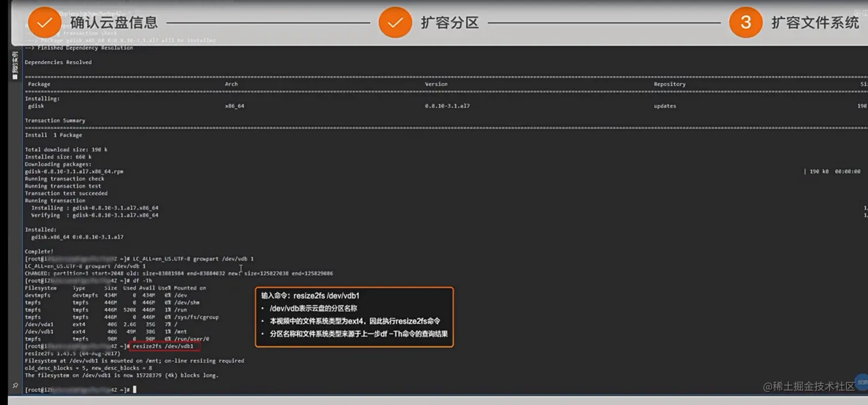Click 'old_desc_blocks = 5, new_desc_blocks = 8'
This screenshot has height=405, width=868.
[88, 368]
